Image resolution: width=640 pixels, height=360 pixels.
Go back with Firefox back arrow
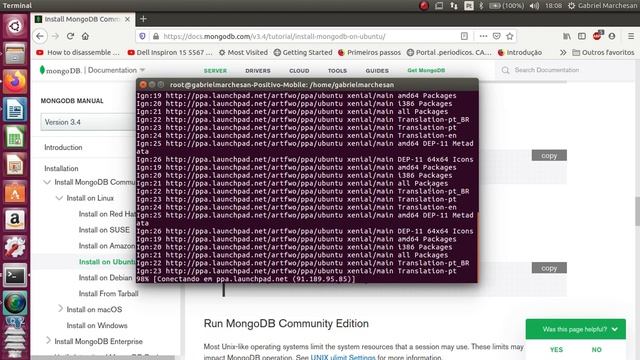click(40, 36)
